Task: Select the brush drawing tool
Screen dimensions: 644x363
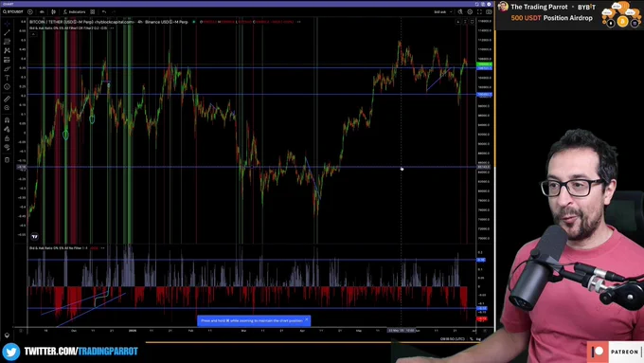Action: tap(7, 69)
